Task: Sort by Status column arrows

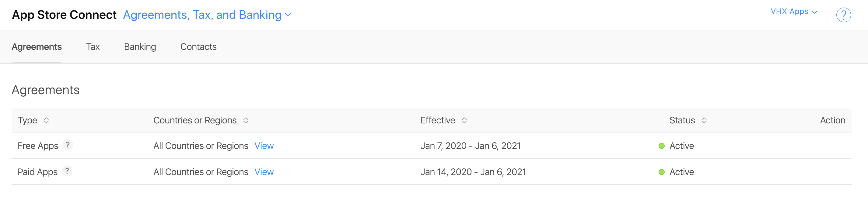Action: (x=704, y=120)
